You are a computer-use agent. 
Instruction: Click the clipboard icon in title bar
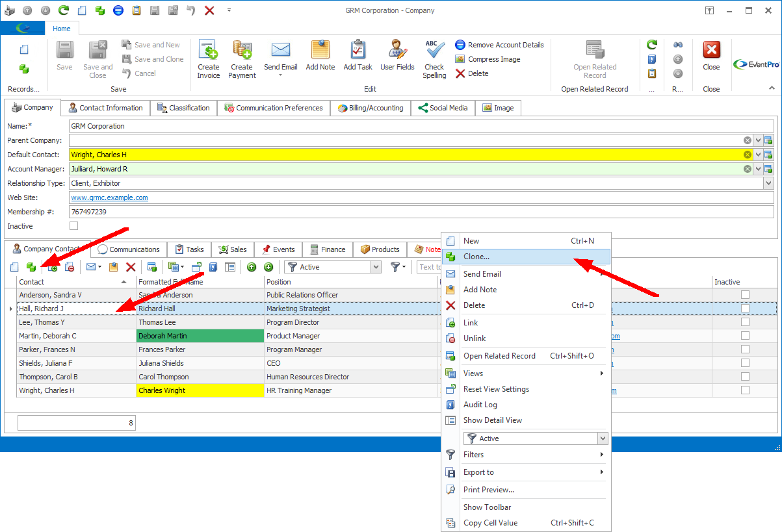[x=136, y=10]
